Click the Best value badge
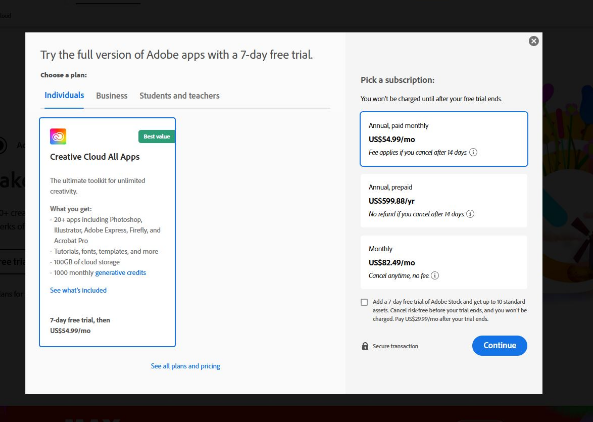Viewport: 593px width, 422px height. pyautogui.click(x=157, y=137)
